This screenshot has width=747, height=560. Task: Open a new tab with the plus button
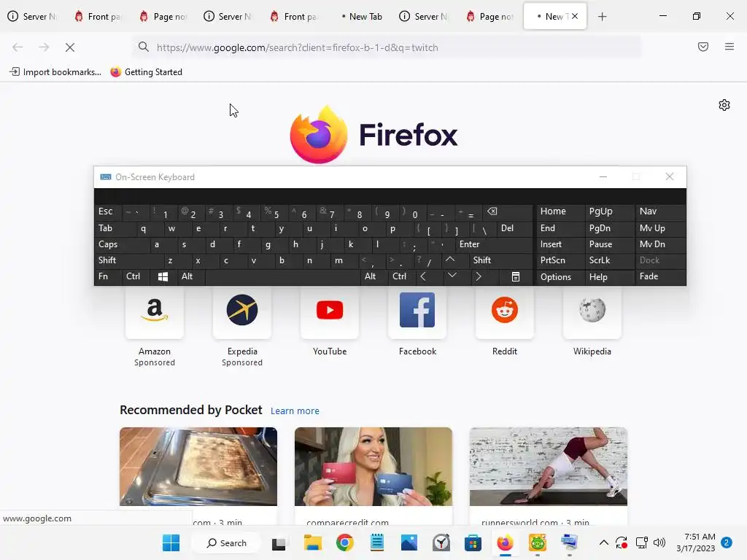(602, 17)
